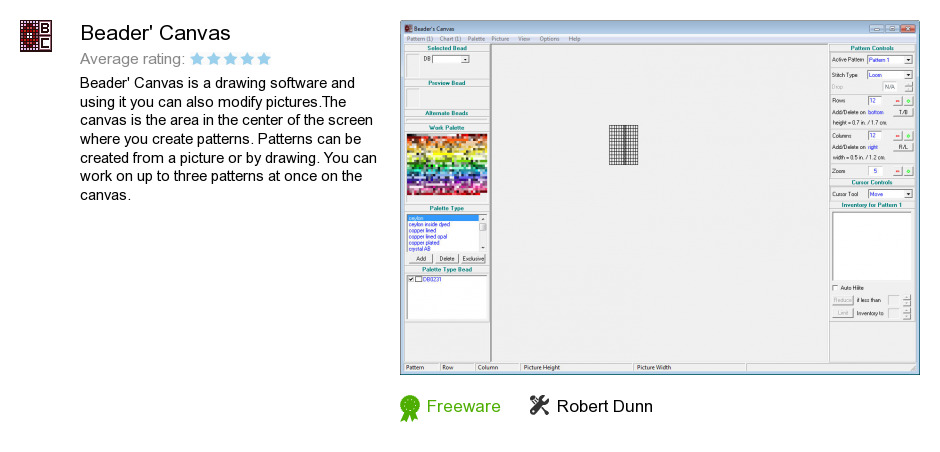Click the red minus button for Columns
Screen dimensions: 940x452
[898, 136]
